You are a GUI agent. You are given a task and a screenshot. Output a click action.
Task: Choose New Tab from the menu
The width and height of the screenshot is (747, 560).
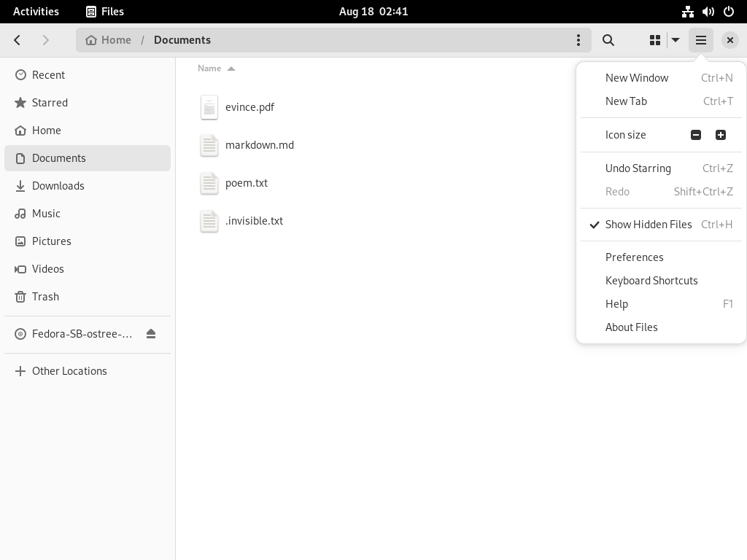pos(661,101)
